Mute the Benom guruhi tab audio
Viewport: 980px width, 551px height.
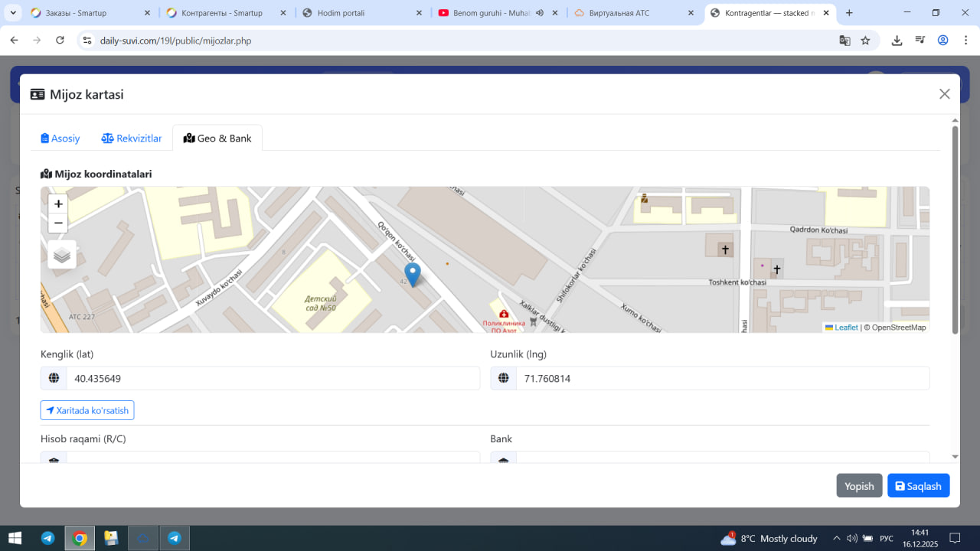(x=540, y=13)
